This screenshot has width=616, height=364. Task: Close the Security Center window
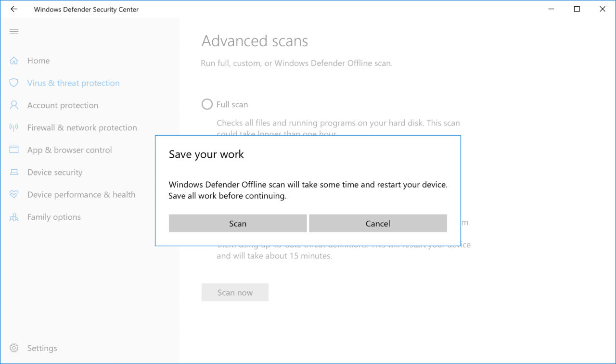[603, 9]
